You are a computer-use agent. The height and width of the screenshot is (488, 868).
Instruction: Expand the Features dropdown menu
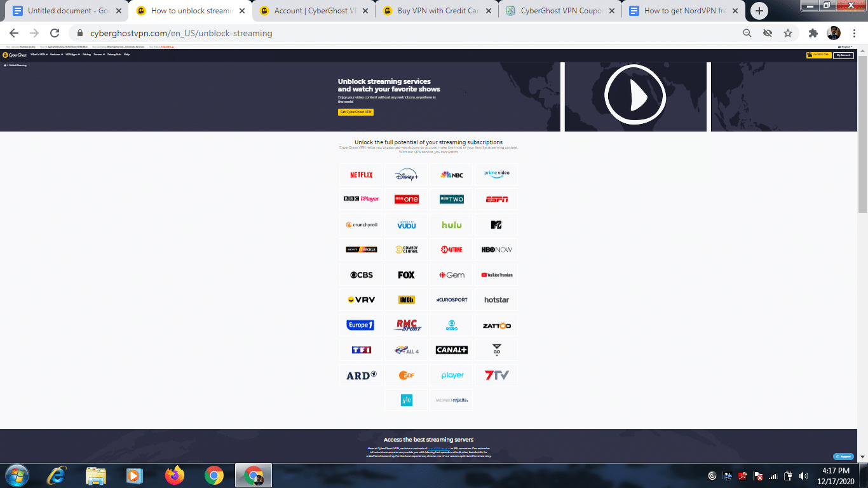click(57, 55)
